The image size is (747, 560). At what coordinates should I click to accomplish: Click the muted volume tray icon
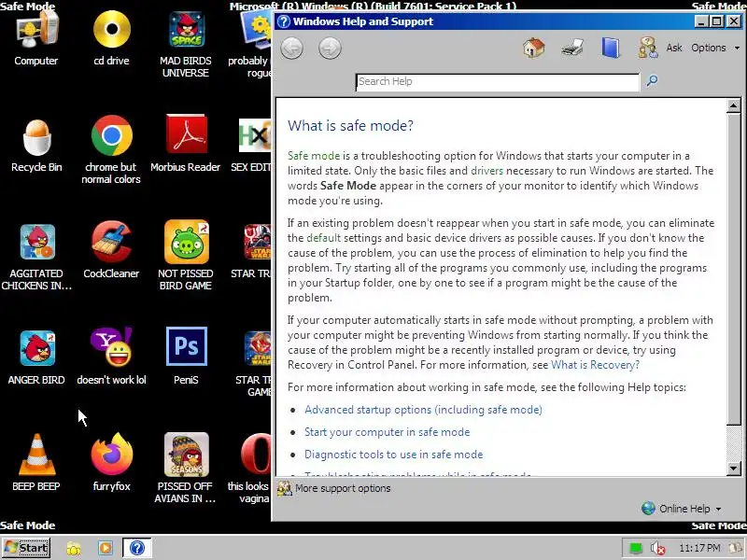point(657,549)
